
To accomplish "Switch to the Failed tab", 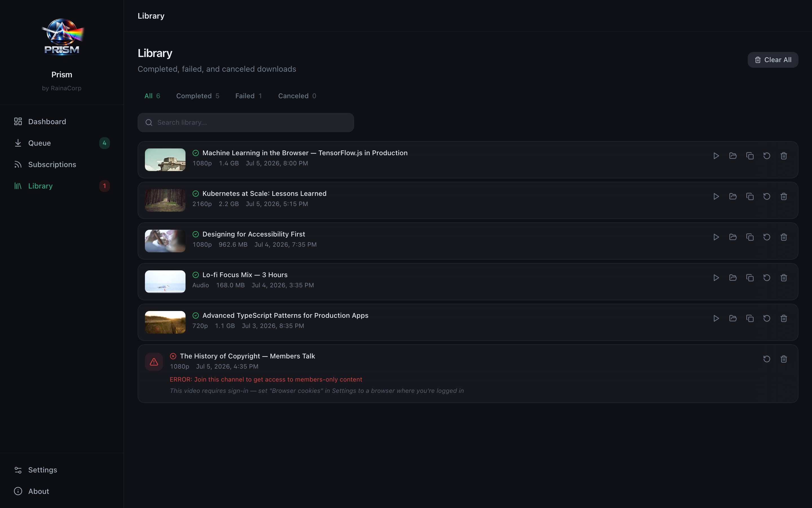I will point(249,96).
